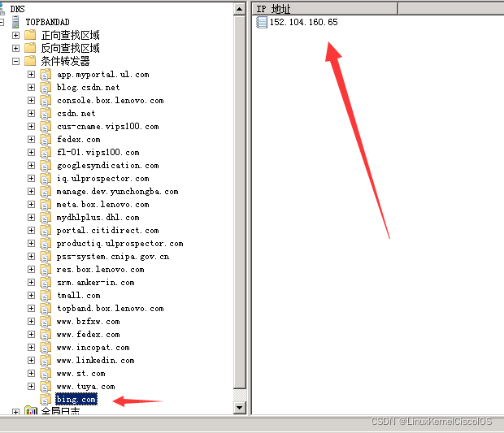Click the tree scrollbar down arrow
The height and width of the screenshot is (433, 504).
(x=240, y=408)
